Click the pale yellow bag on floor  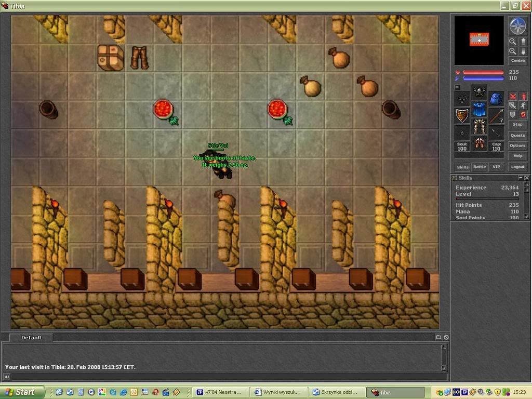click(x=310, y=86)
